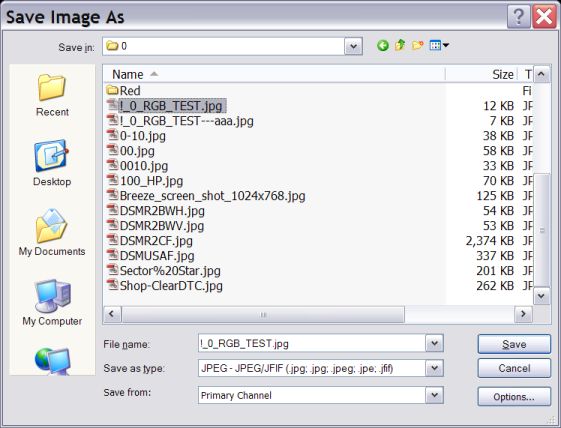Click the help question mark button

point(518,16)
